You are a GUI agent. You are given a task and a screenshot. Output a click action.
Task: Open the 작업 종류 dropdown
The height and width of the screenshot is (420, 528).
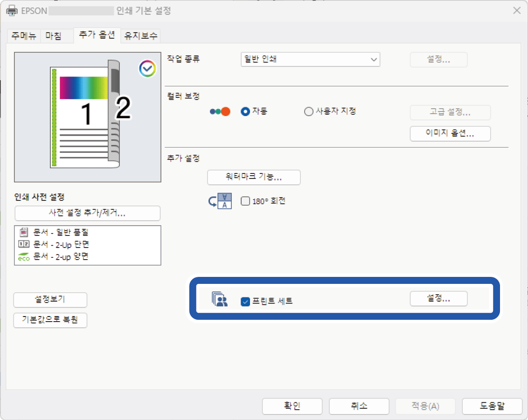point(310,59)
